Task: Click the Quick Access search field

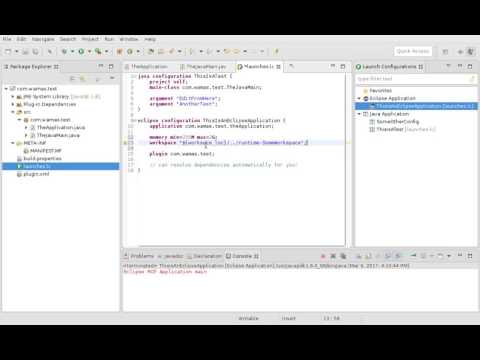Action: click(413, 51)
